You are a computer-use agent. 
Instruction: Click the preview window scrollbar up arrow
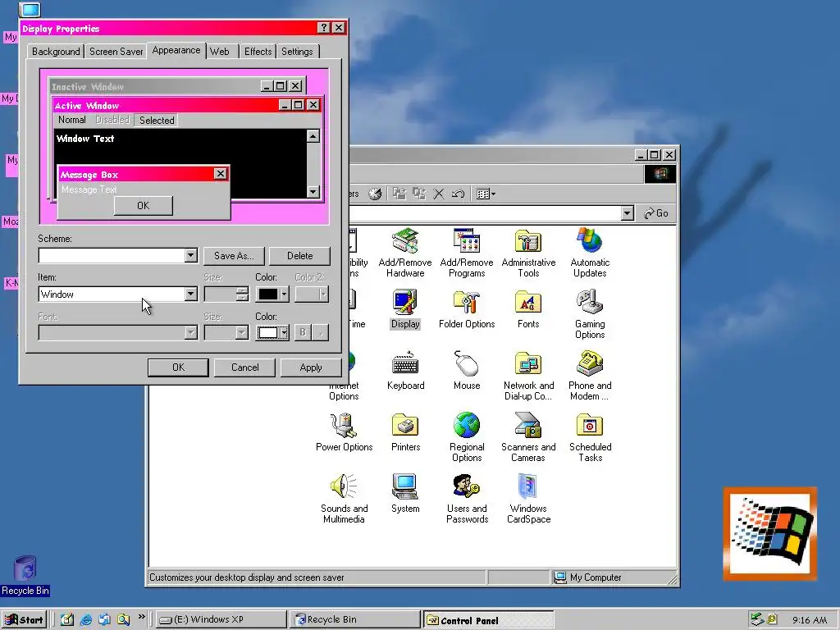(313, 136)
